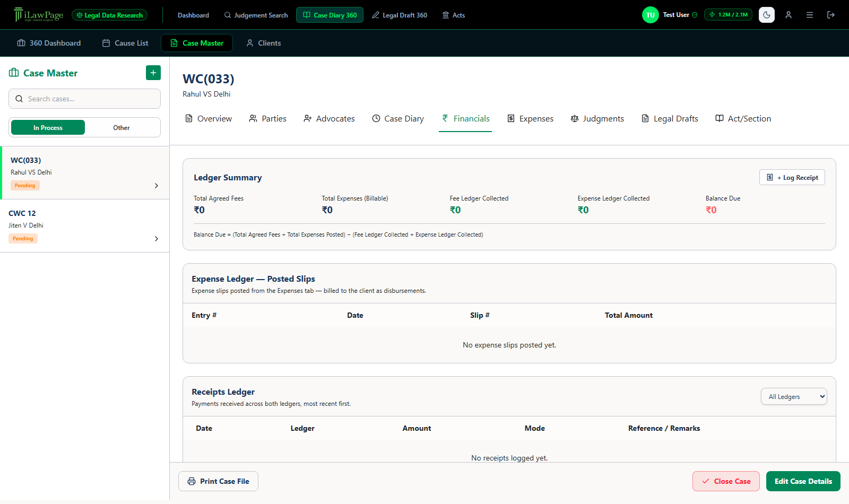
Task: Open the Overview tab
Action: [209, 119]
